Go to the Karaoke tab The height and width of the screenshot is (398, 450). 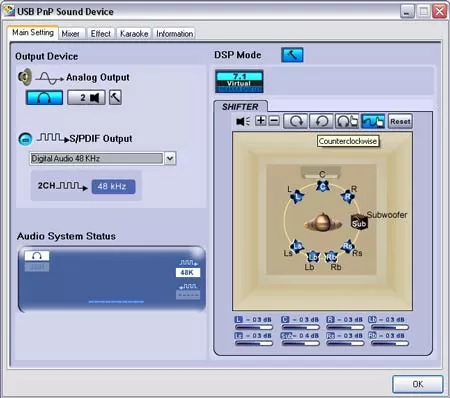click(x=134, y=34)
